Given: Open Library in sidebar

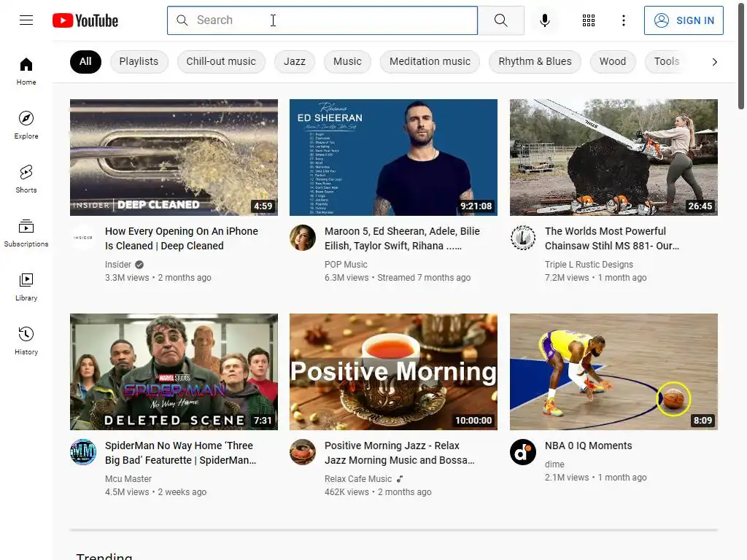Looking at the screenshot, I should click(26, 287).
